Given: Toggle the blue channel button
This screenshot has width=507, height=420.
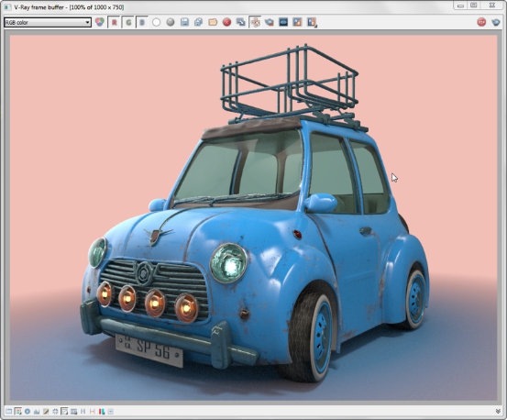Looking at the screenshot, I should [x=142, y=22].
